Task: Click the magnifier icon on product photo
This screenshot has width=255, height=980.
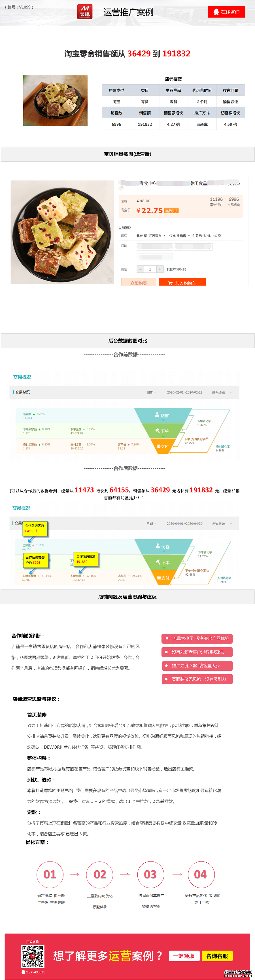Action: pyautogui.click(x=110, y=280)
